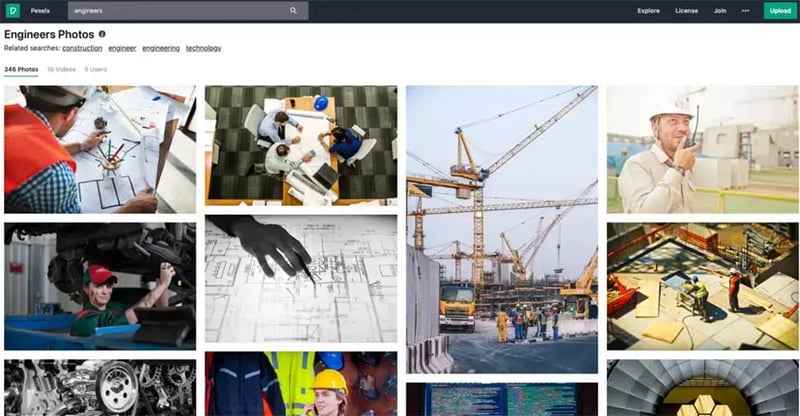Switch to the 10 Videos tab

pyautogui.click(x=61, y=69)
